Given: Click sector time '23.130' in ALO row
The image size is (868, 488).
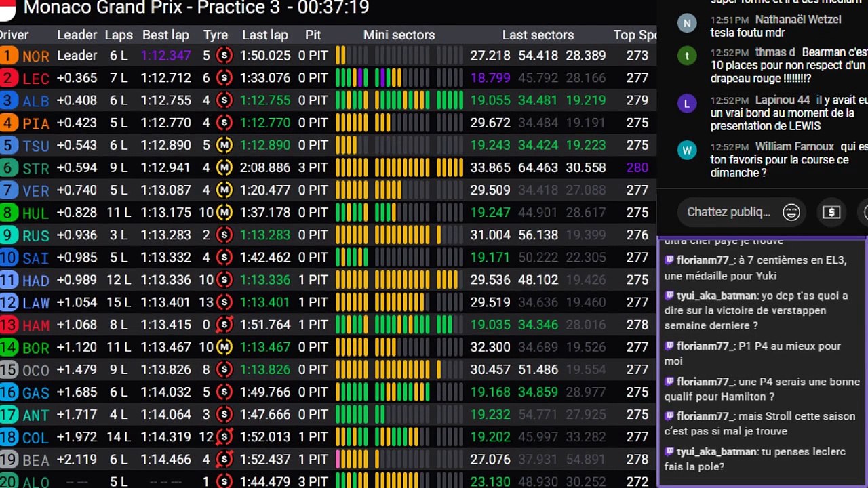Looking at the screenshot, I should (x=490, y=481).
